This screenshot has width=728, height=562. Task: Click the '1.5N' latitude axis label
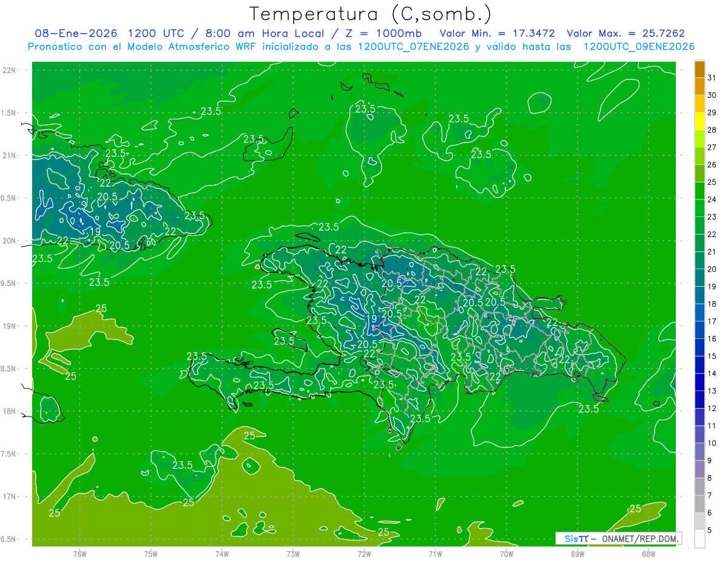(x=9, y=113)
